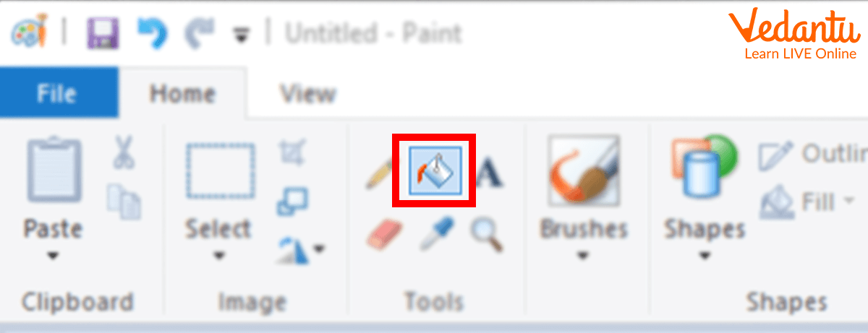Expand the Shapes gallery dropdown
The height and width of the screenshot is (333, 868).
coord(705,255)
